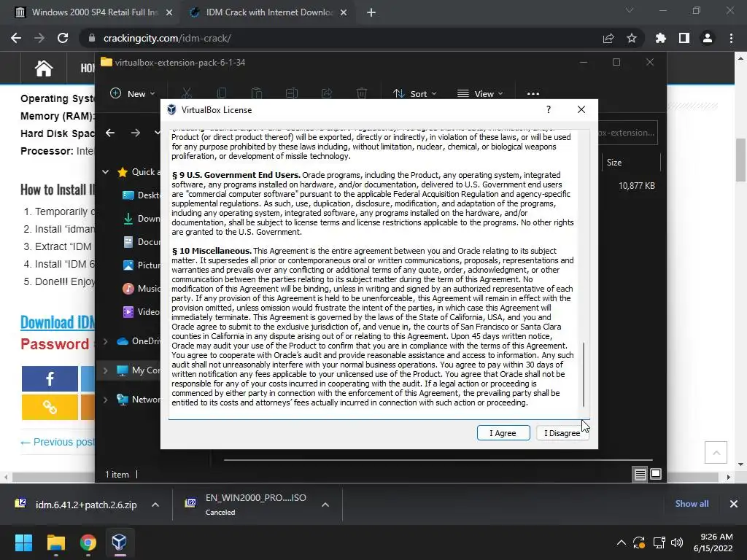Toggle Chrome side panel icon
The width and height of the screenshot is (747, 560).
[684, 38]
